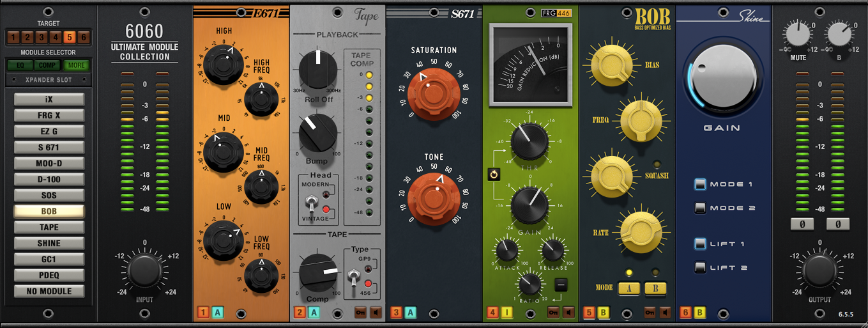Switch module selector to EQ
Viewport: 868px width, 328px height.
click(20, 65)
